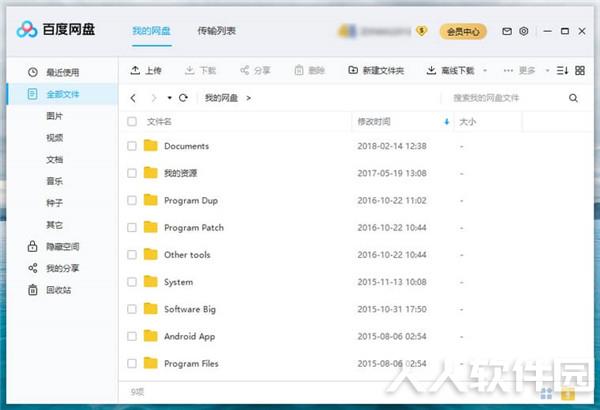The height and width of the screenshot is (410, 600).
Task: Click the System folder icon
Action: pyautogui.click(x=151, y=281)
